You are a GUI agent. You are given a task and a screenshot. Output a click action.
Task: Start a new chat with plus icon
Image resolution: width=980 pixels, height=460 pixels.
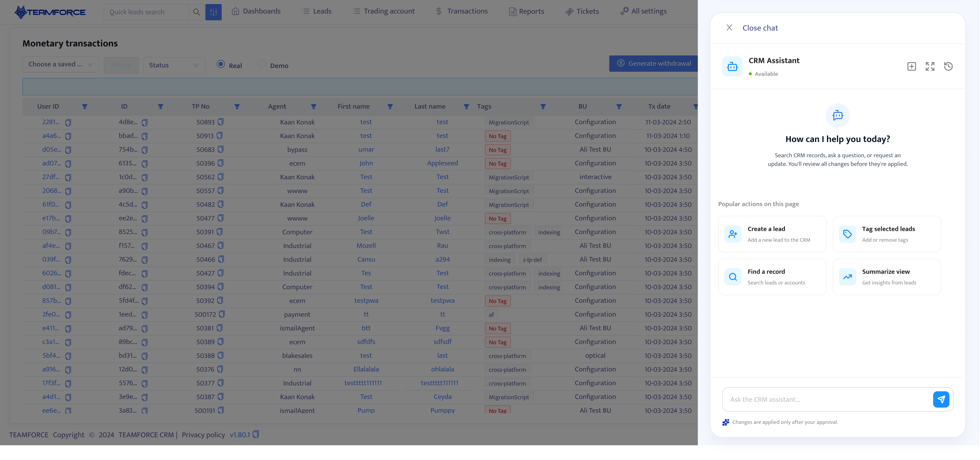(912, 66)
